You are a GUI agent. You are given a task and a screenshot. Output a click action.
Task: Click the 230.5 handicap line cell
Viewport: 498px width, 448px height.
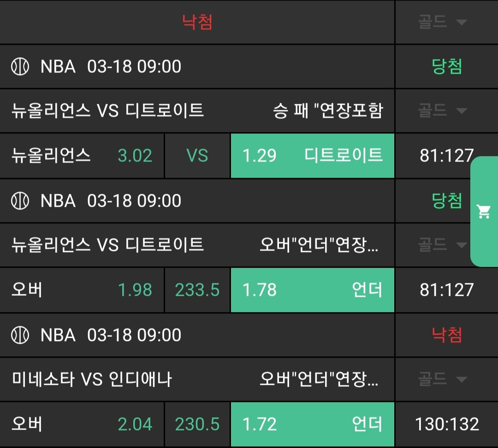pyautogui.click(x=197, y=424)
